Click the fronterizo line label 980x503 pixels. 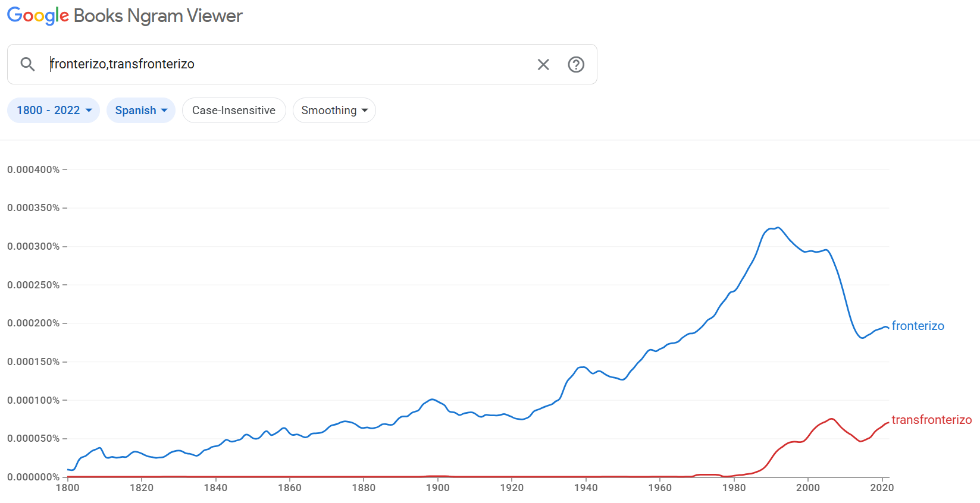pos(918,326)
